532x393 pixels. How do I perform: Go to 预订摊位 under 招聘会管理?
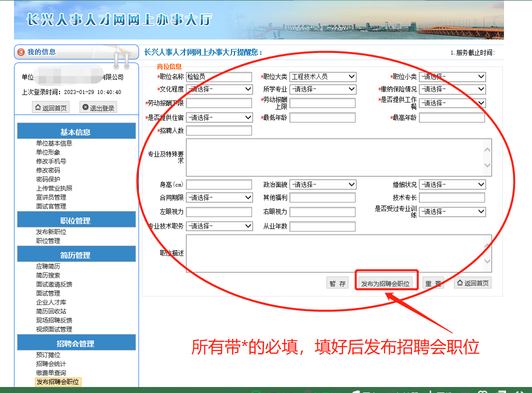(48, 355)
